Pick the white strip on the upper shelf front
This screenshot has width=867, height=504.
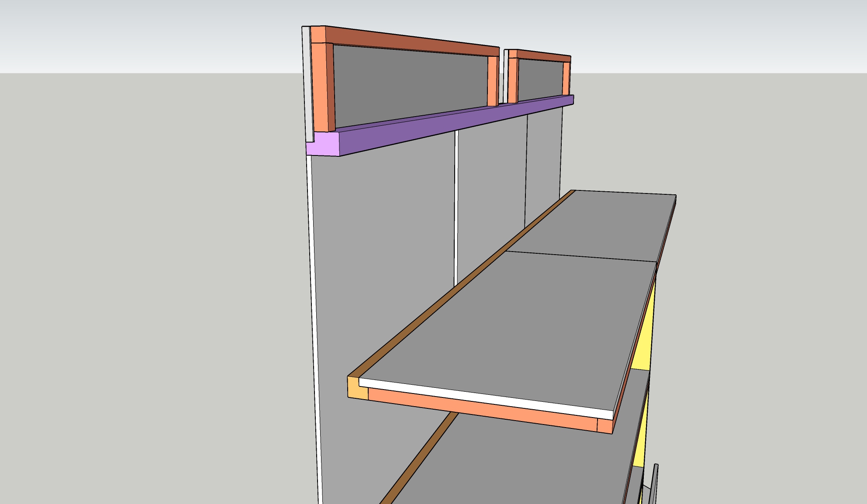pyautogui.click(x=486, y=399)
